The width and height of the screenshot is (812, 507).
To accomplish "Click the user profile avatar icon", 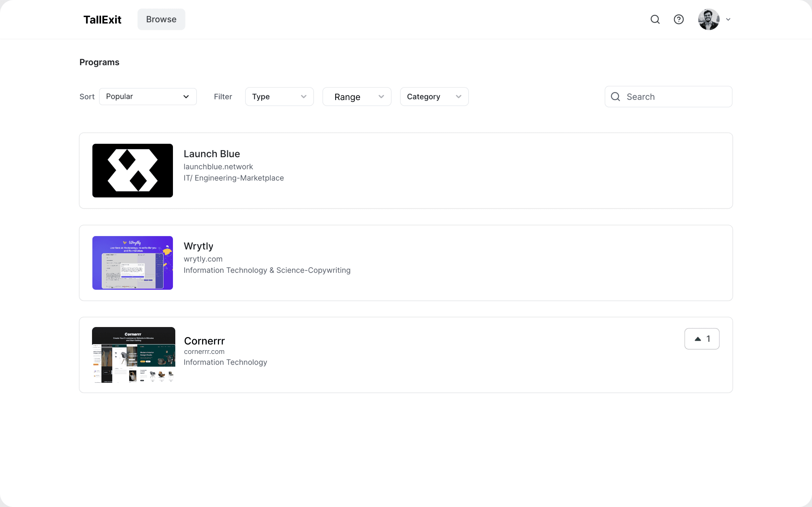I will 709,19.
